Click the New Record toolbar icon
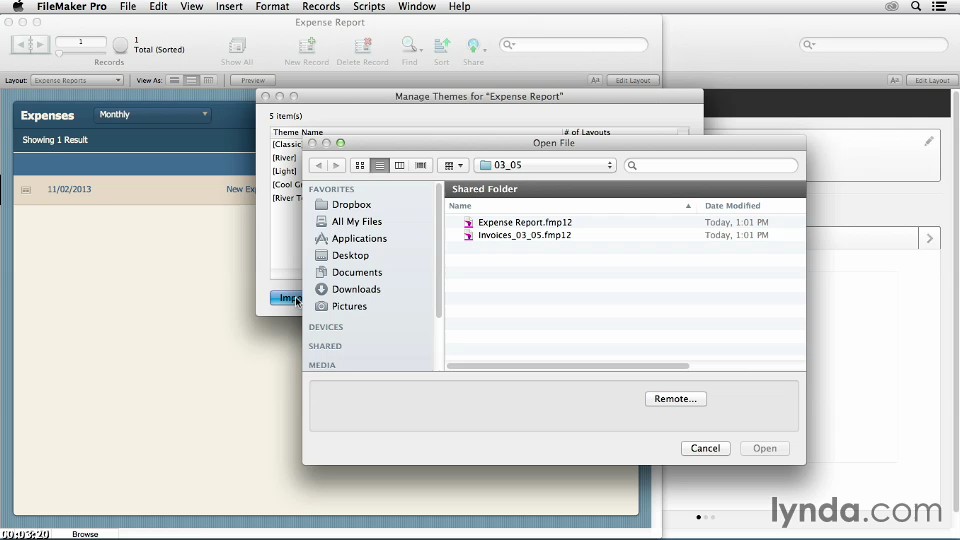 coord(307,45)
